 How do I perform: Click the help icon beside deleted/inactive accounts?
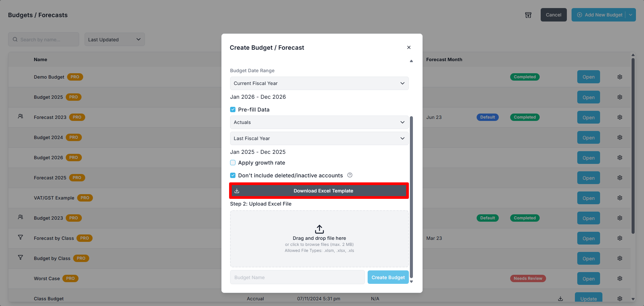pyautogui.click(x=350, y=175)
